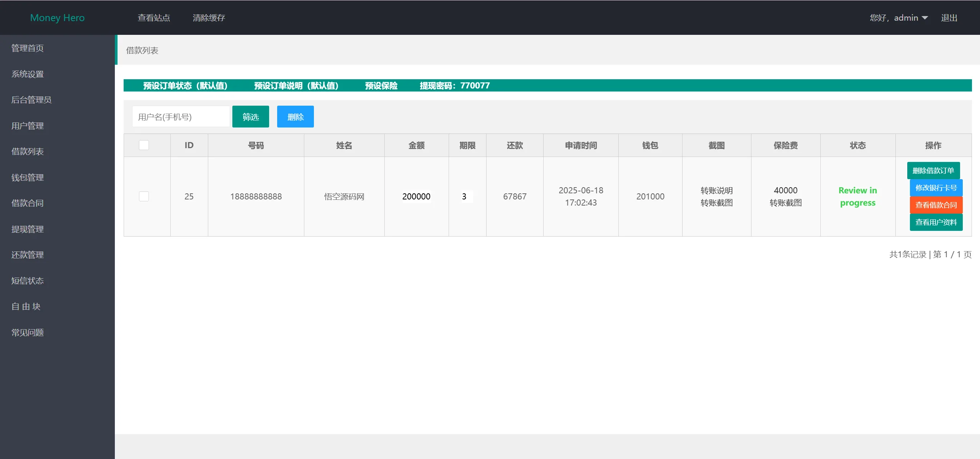Open 查看用户资料 for the order
The image size is (980, 459).
936,222
